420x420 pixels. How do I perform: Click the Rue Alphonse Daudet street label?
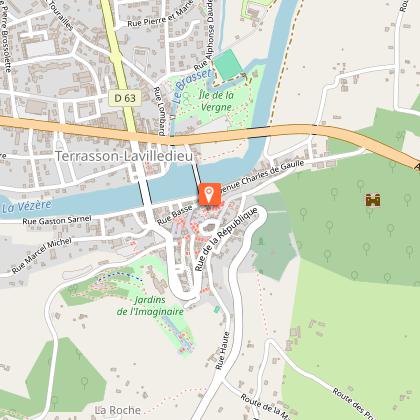(205, 36)
